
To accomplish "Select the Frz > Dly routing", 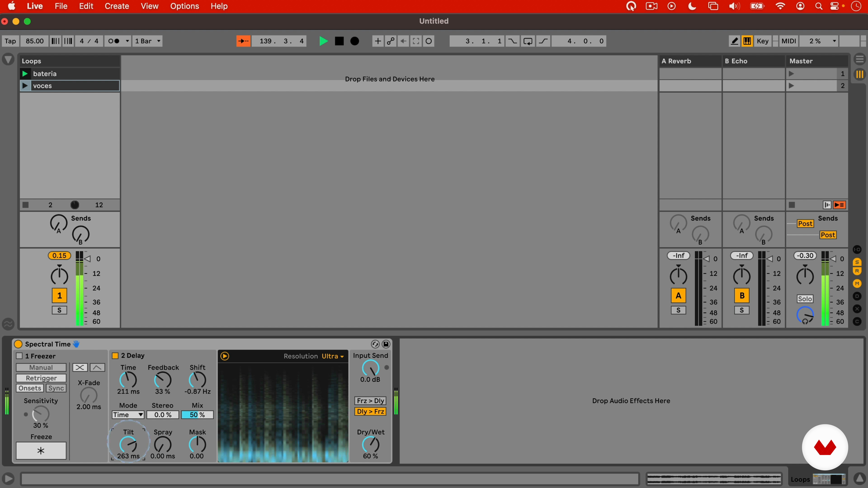I will (370, 400).
